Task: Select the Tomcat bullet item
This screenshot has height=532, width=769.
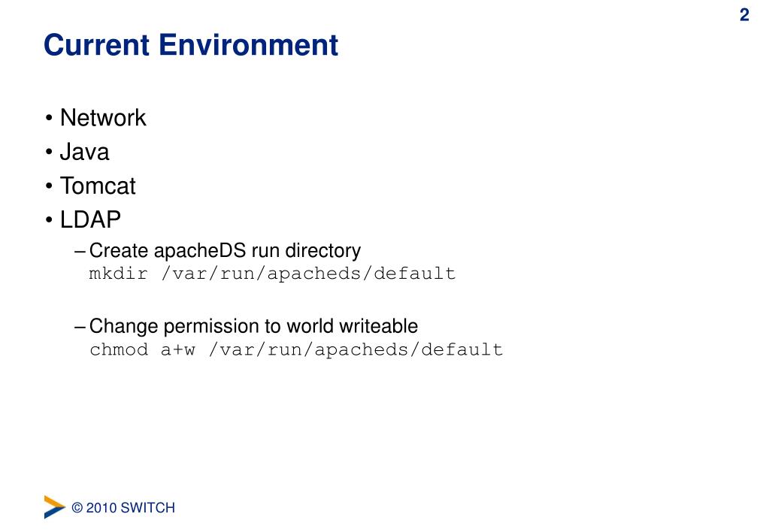Action: point(98,186)
